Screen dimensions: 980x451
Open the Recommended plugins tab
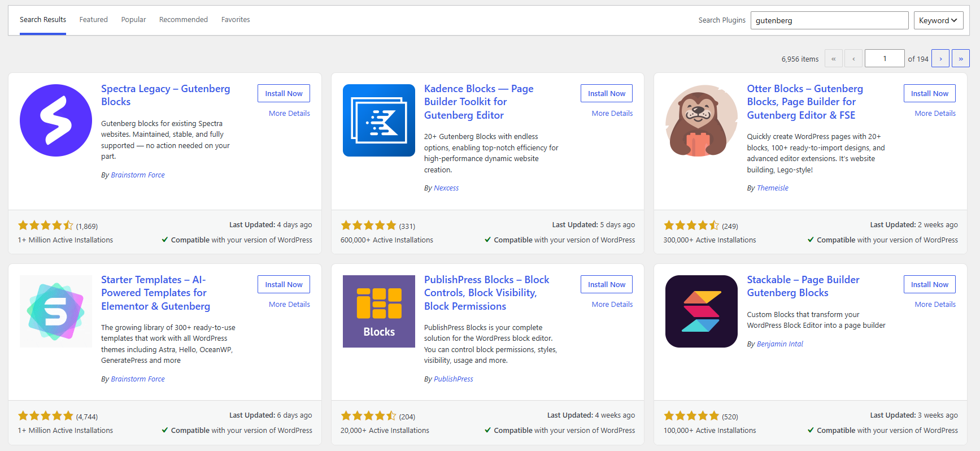(184, 20)
